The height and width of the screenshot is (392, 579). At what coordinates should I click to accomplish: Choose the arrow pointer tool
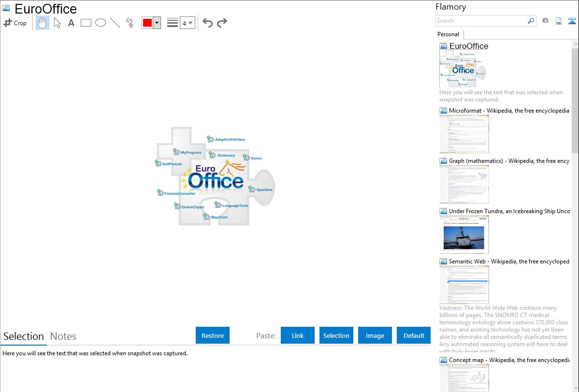[x=57, y=23]
